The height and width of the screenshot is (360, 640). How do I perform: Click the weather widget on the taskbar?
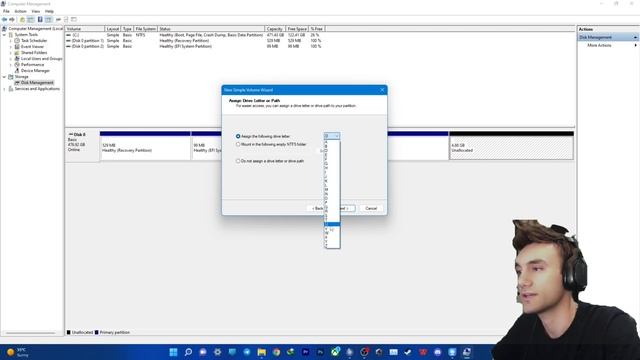pyautogui.click(x=17, y=352)
